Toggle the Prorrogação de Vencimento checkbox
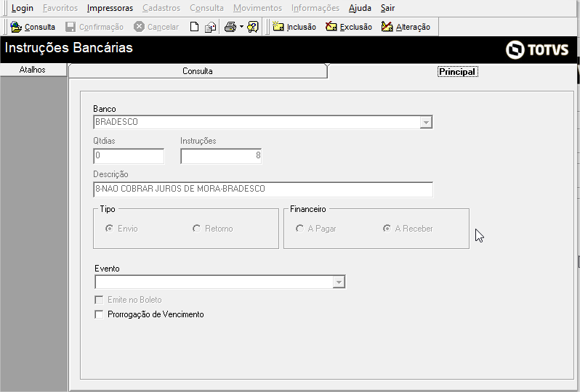580x392 pixels. (99, 314)
